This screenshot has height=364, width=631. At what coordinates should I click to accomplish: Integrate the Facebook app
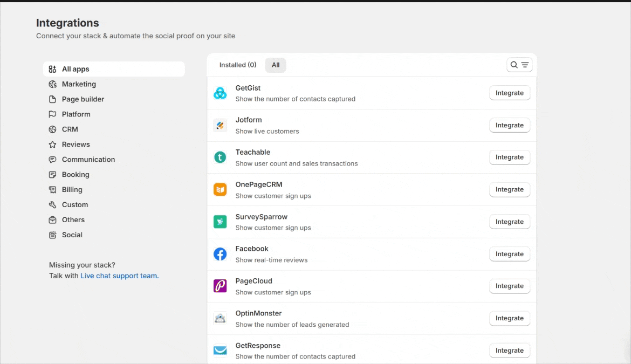510,254
